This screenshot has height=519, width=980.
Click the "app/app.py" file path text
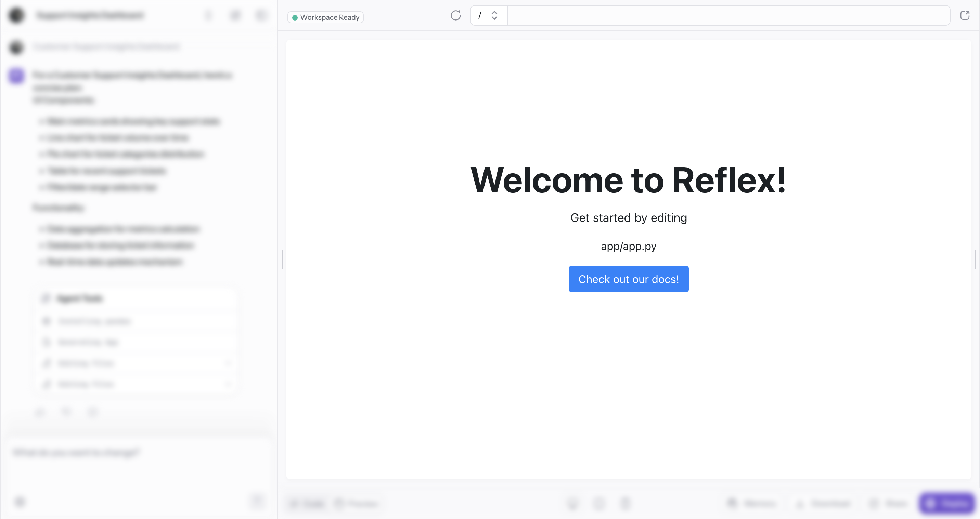point(629,247)
